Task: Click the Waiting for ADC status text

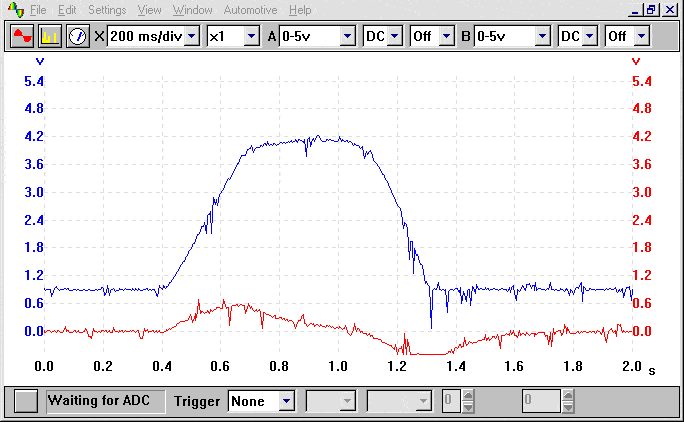Action: tap(99, 400)
